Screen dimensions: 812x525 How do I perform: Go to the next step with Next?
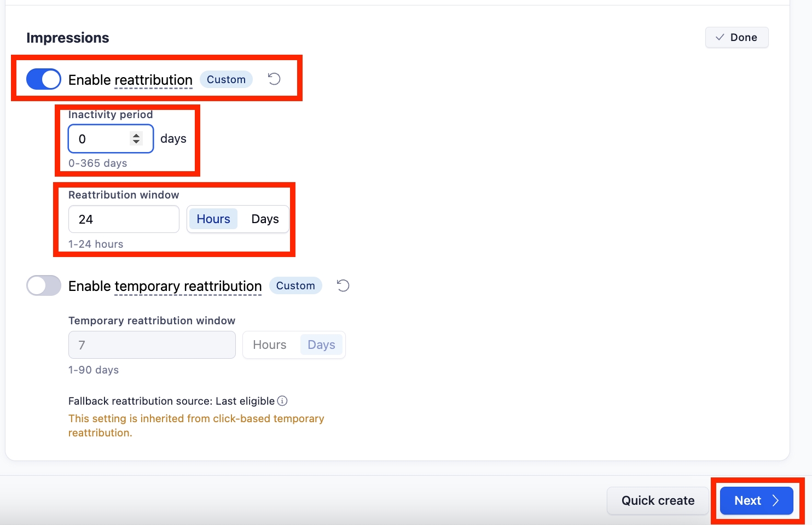click(756, 500)
